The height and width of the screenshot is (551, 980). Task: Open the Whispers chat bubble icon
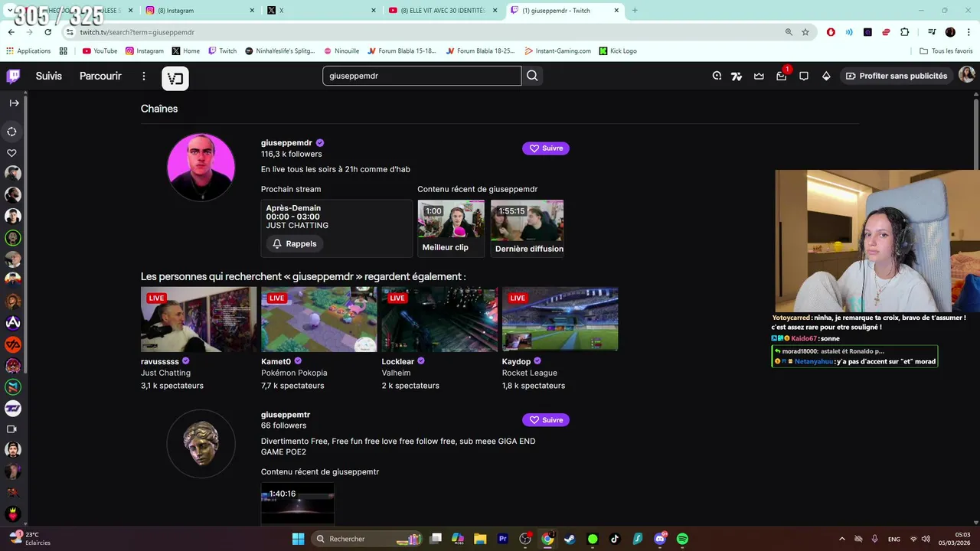[803, 76]
